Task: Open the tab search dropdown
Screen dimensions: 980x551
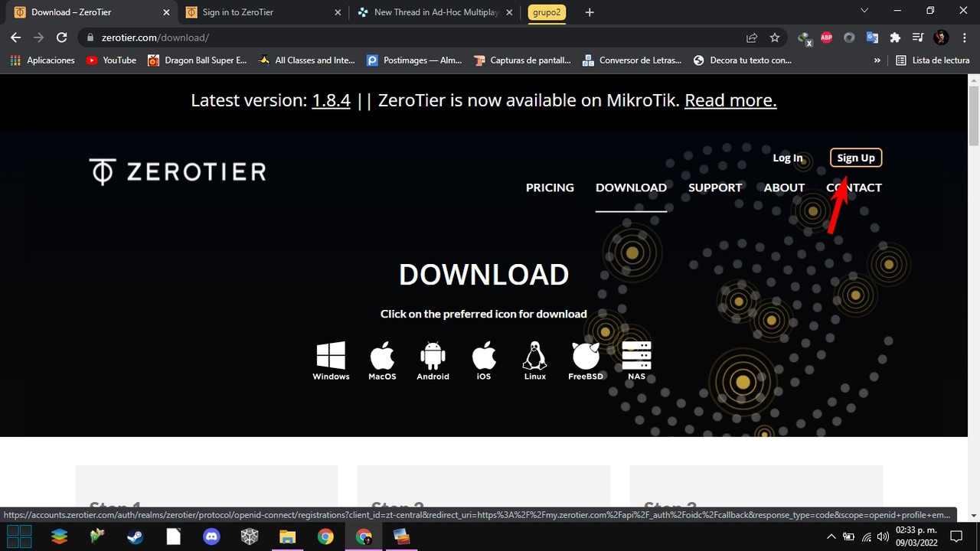Action: click(x=864, y=11)
